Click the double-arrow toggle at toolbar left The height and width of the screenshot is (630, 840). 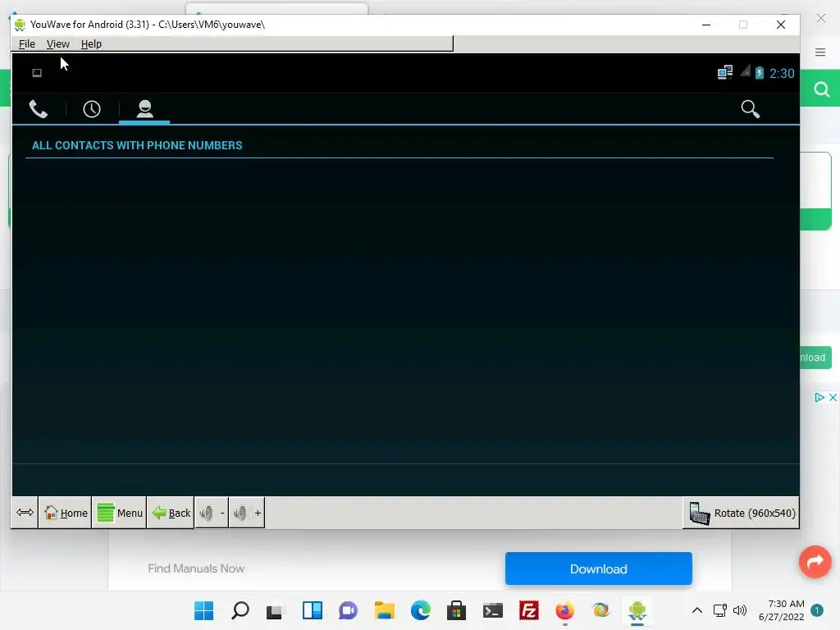point(25,513)
